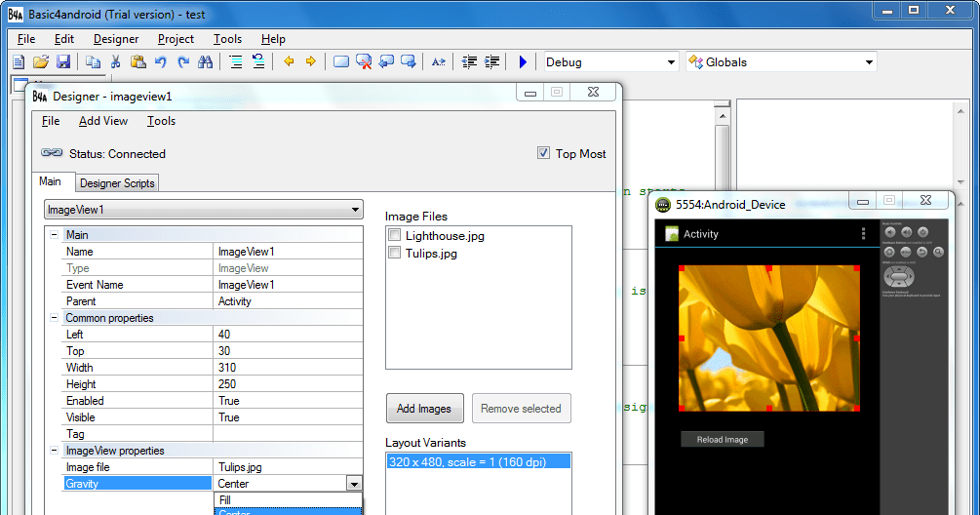Screen dimensions: 980x515
Task: Expand the Debug build configuration dropdown
Action: 670,62
